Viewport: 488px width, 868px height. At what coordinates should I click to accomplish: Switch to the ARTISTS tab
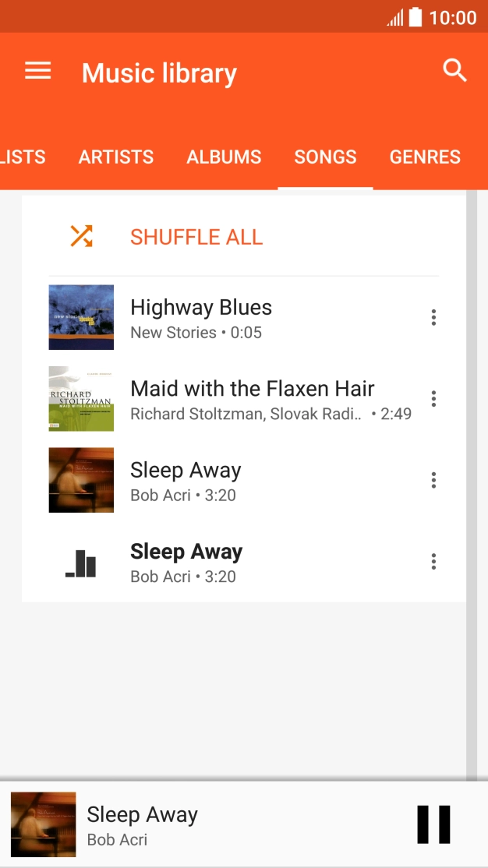(115, 157)
